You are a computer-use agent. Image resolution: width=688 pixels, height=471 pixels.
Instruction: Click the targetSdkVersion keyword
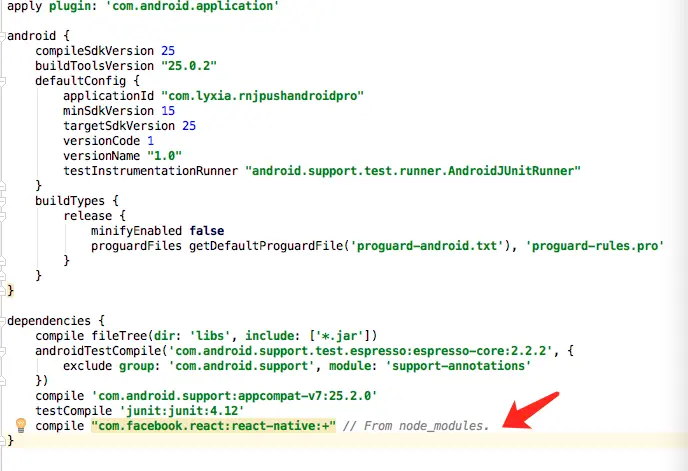[119, 126]
